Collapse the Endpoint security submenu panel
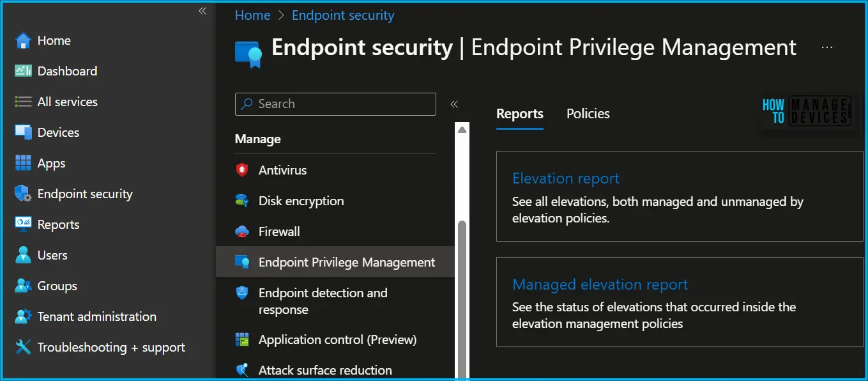The height and width of the screenshot is (381, 868). tap(454, 104)
